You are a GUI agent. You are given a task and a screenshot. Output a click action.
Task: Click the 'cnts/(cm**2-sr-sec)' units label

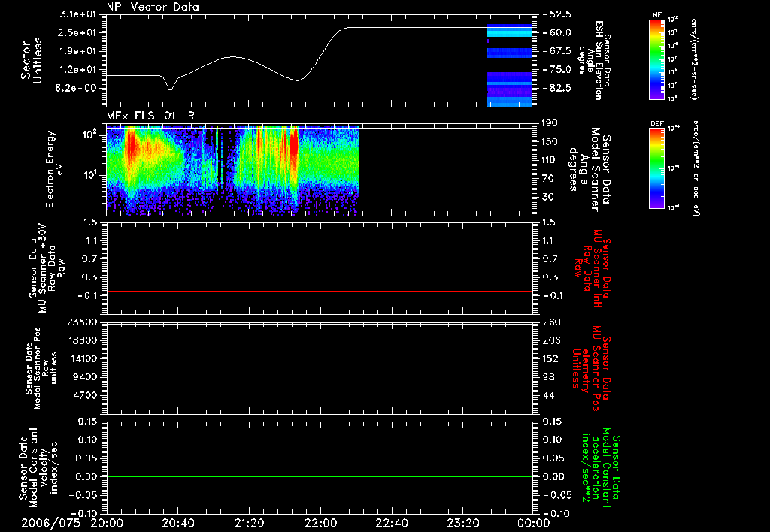(694, 59)
